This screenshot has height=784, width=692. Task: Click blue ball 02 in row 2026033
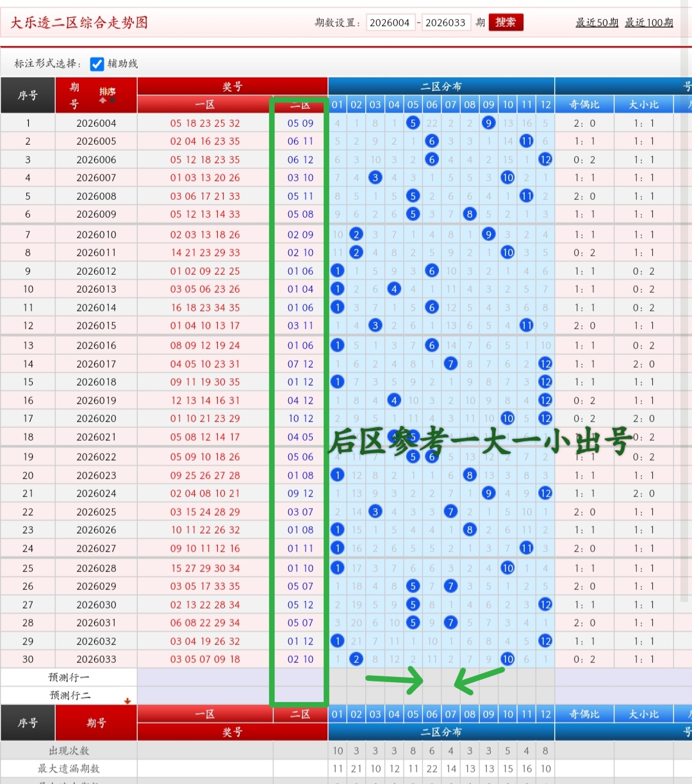[x=356, y=659]
